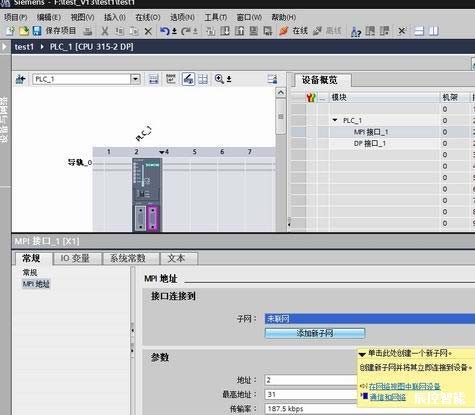Open the 在线(O) menu

click(x=148, y=17)
